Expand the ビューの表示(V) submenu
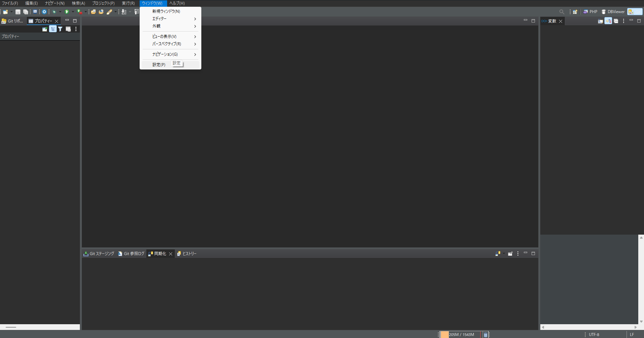 pos(170,37)
